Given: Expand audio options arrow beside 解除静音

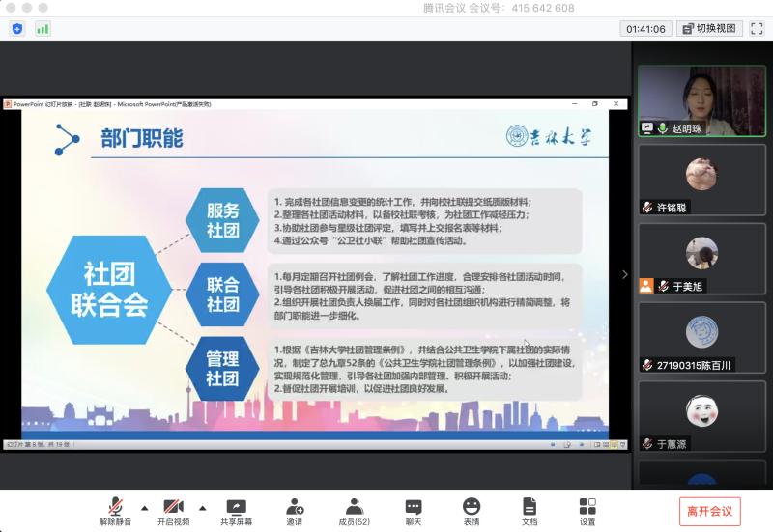Looking at the screenshot, I should (x=145, y=507).
